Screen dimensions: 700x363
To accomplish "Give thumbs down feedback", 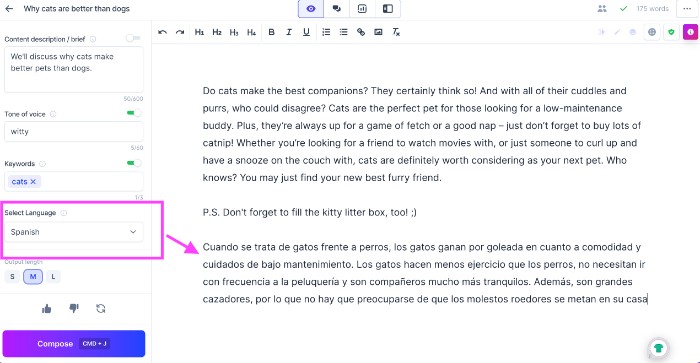I will tap(74, 309).
